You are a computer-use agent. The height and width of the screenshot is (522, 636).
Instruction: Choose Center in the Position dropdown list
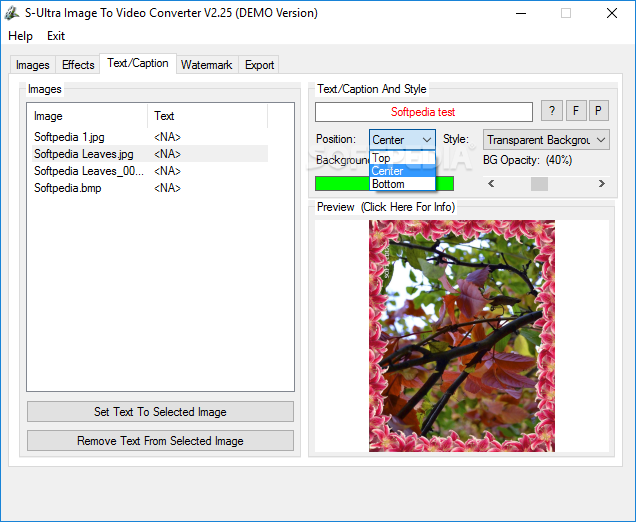(402, 171)
